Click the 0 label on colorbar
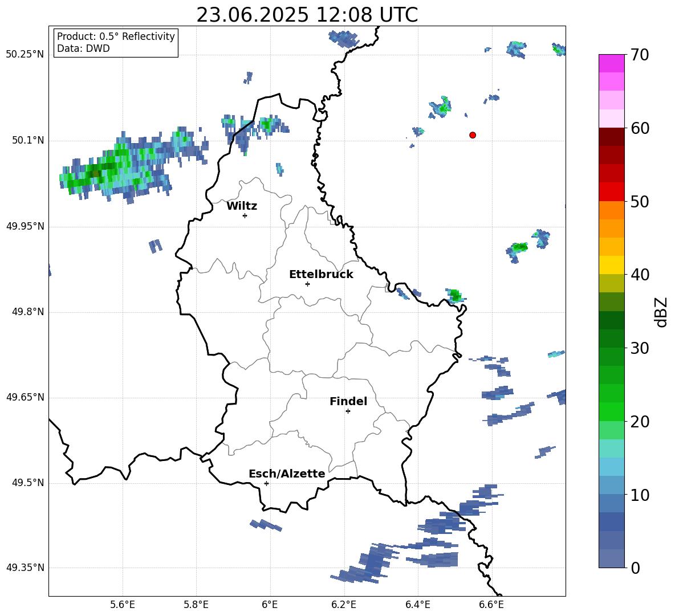The width and height of the screenshot is (675, 616). pyautogui.click(x=635, y=568)
